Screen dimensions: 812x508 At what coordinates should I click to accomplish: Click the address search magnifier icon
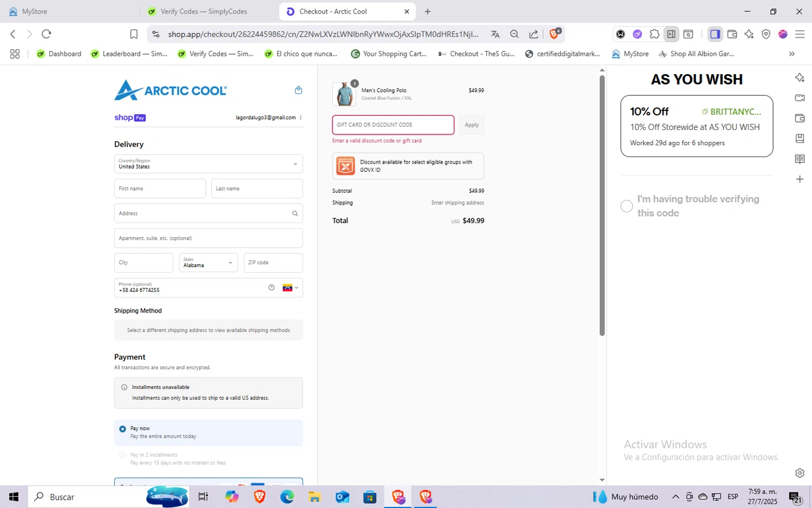click(295, 213)
